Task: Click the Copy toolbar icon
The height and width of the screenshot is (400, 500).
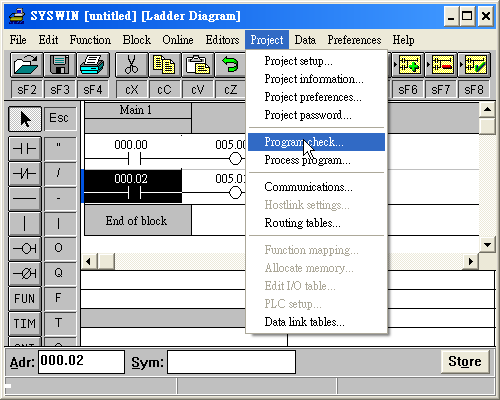Action: [164, 65]
